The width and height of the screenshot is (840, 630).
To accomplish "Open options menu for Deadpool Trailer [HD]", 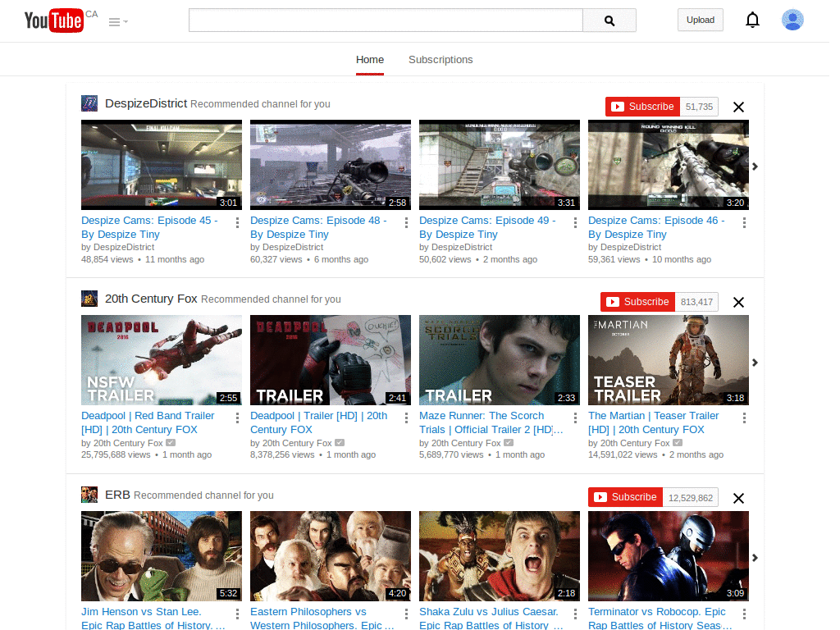I will pyautogui.click(x=406, y=418).
